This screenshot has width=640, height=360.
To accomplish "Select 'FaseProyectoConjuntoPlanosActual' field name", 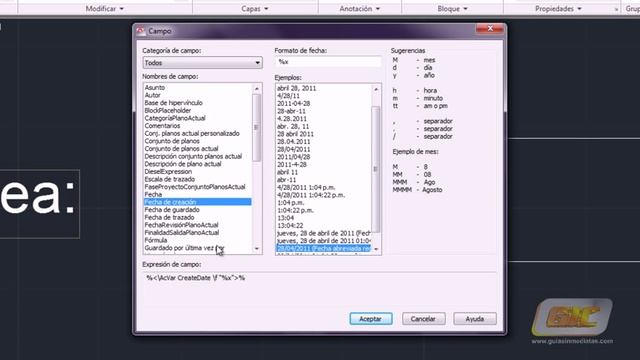I will [195, 187].
